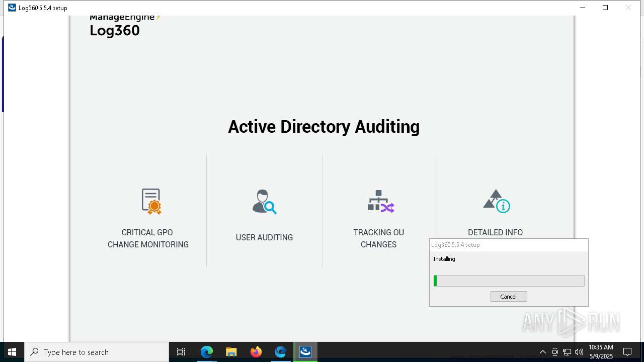This screenshot has width=644, height=362.
Task: Show hidden system tray icons
Action: tap(542, 352)
